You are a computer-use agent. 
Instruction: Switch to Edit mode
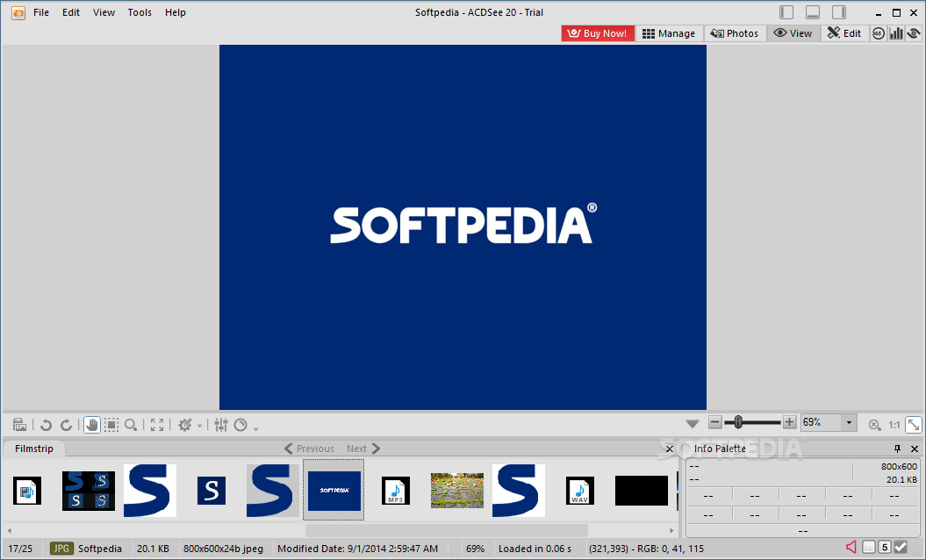[x=844, y=33]
